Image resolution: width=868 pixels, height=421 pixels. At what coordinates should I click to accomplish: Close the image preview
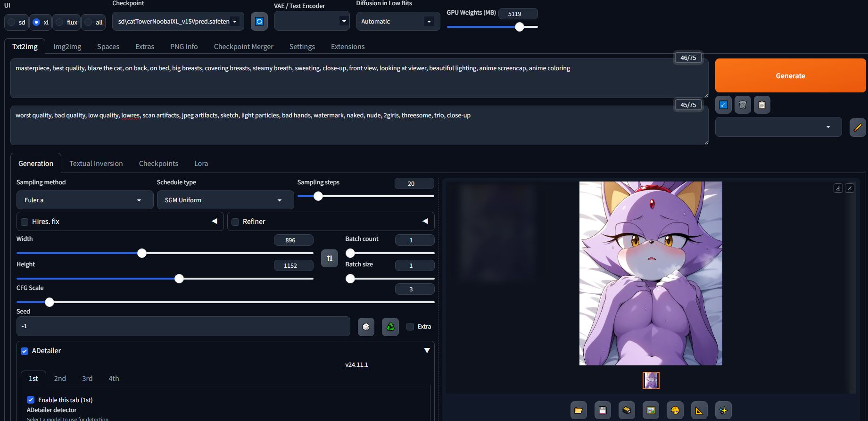coord(850,188)
